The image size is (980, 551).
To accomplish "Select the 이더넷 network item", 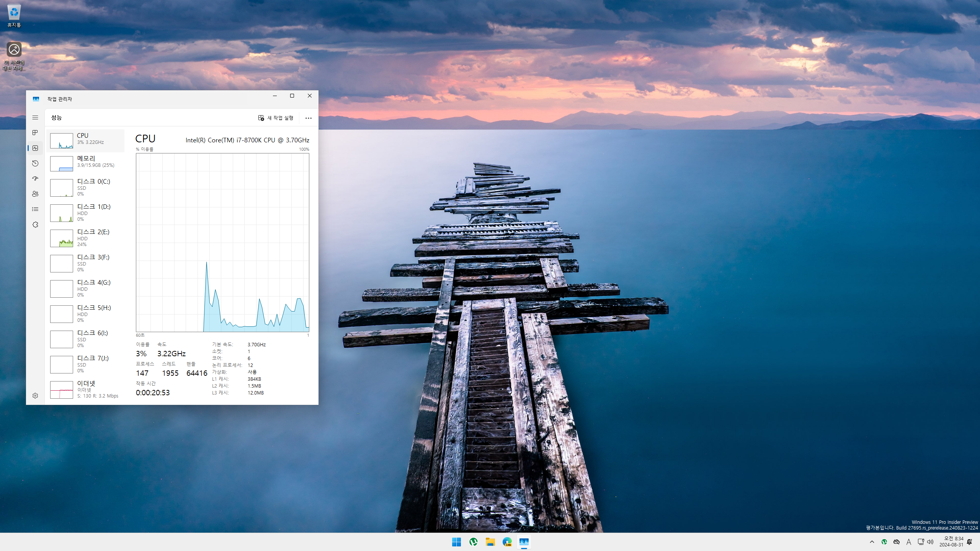I will point(85,389).
